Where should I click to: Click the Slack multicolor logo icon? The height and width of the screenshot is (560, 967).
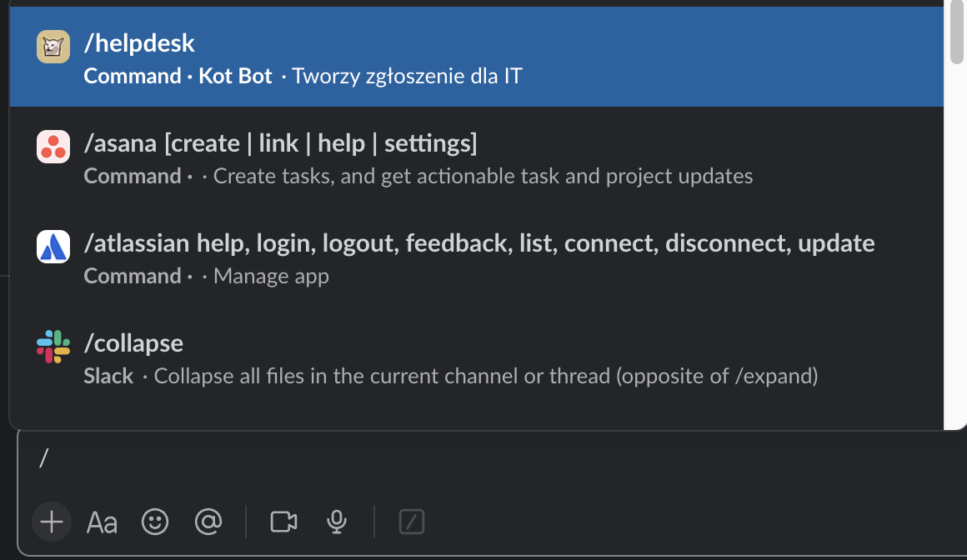click(53, 347)
